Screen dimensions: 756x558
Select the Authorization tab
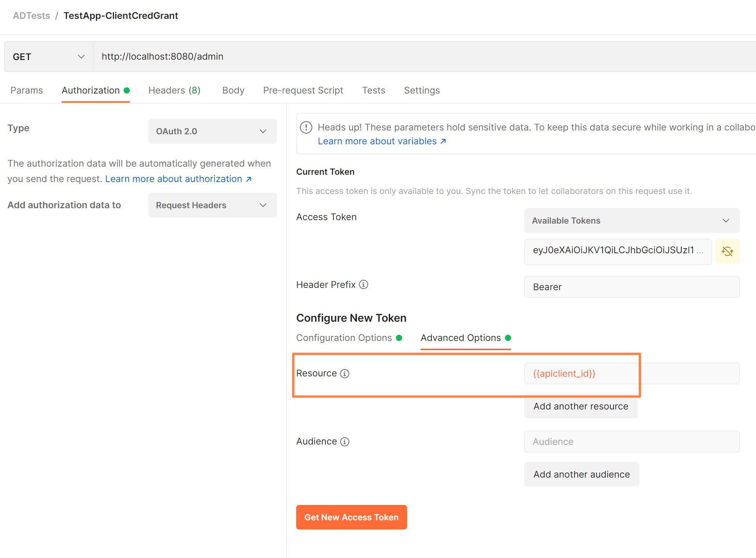(96, 90)
